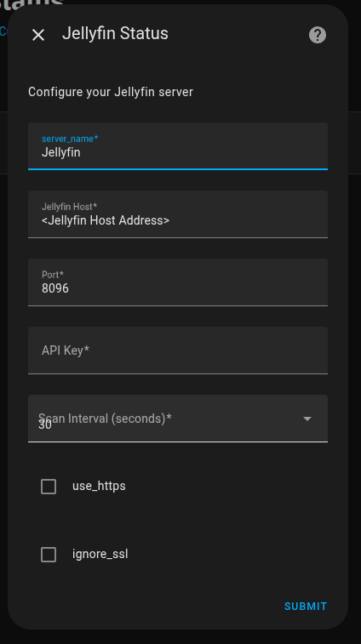
Task: Click into the Port field showing 8096
Action: tap(178, 282)
